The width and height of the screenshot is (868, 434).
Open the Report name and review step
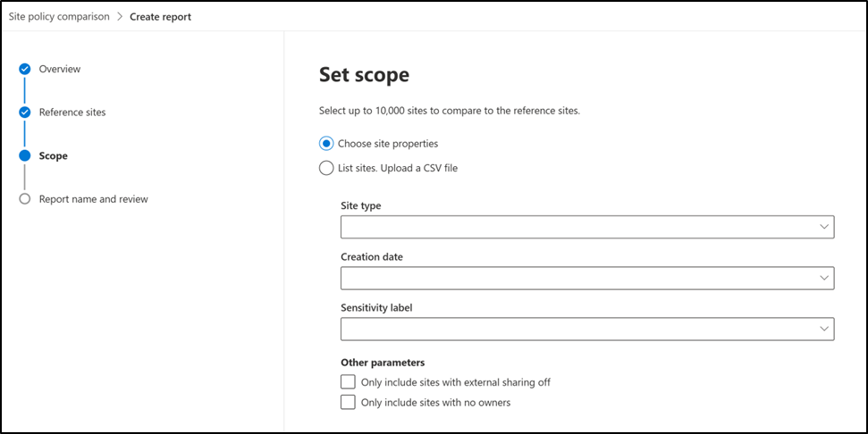coord(94,199)
